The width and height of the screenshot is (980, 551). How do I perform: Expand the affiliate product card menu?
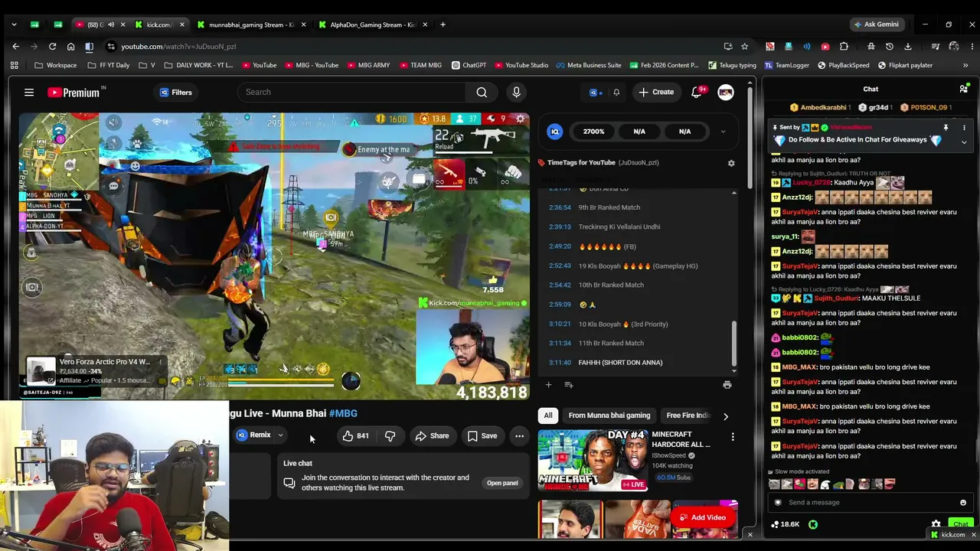pyautogui.click(x=160, y=361)
